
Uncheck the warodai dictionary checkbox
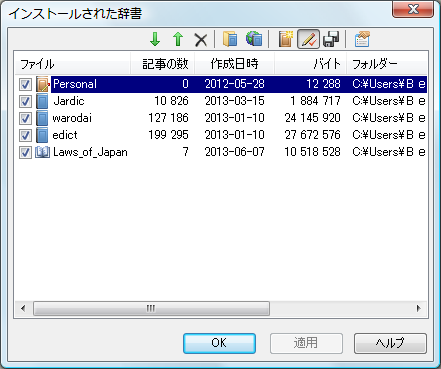(25, 118)
